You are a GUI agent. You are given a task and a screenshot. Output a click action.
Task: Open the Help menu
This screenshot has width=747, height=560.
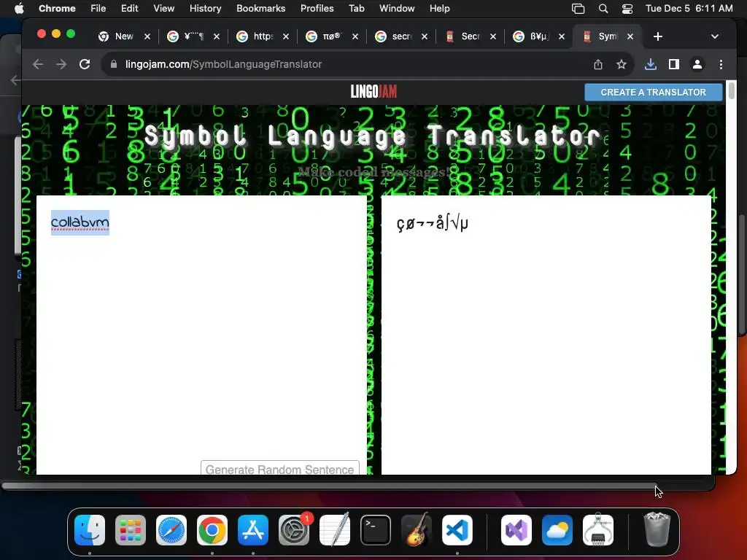[x=439, y=9]
